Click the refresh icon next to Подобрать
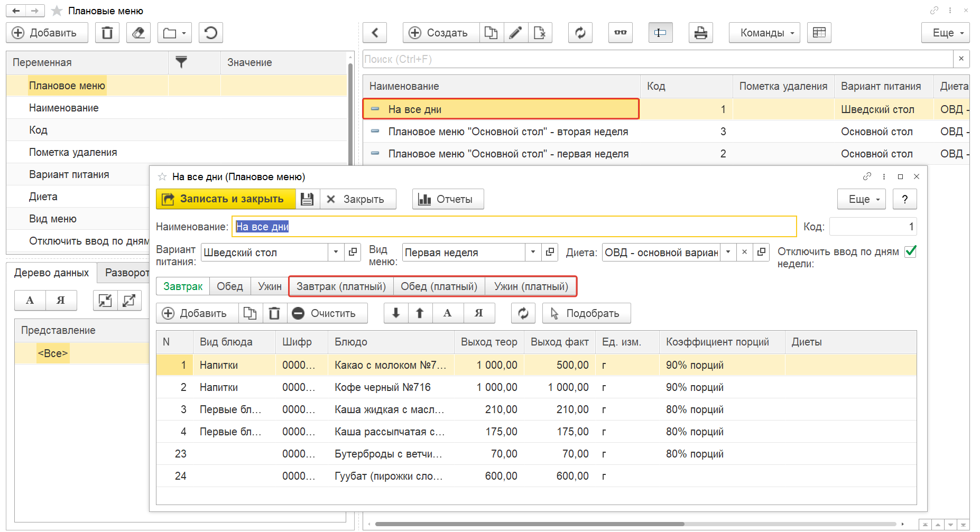The width and height of the screenshot is (980, 532). pyautogui.click(x=523, y=313)
